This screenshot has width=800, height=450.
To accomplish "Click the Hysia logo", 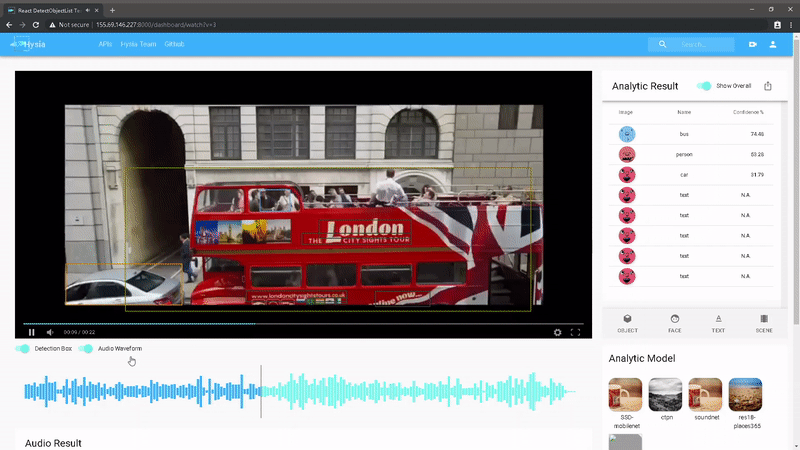I will [28, 44].
